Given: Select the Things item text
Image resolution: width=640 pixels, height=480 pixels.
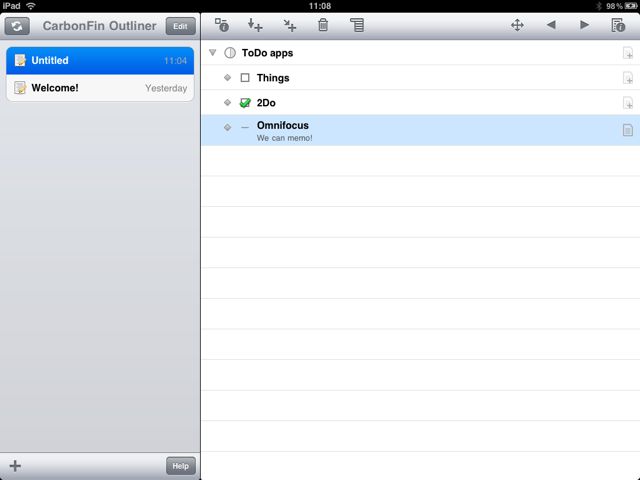Looking at the screenshot, I should (273, 78).
